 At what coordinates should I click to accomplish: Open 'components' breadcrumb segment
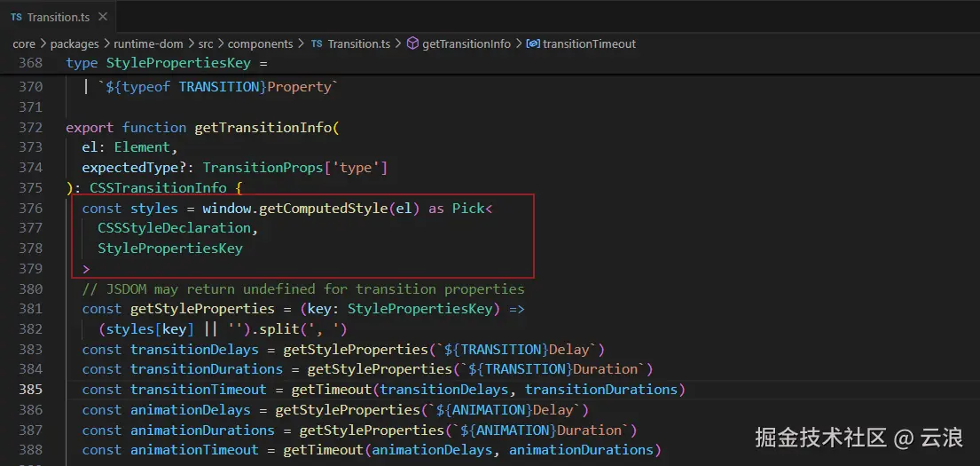[260, 43]
